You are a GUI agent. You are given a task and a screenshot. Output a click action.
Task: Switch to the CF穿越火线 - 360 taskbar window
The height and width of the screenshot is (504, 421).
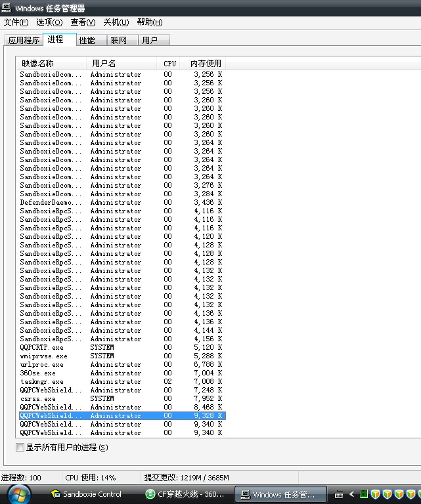coord(185,494)
